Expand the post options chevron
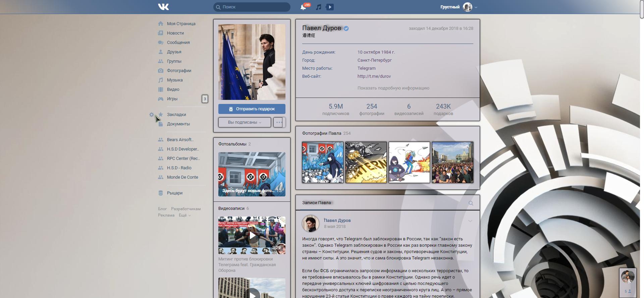The width and height of the screenshot is (644, 298). (x=470, y=221)
